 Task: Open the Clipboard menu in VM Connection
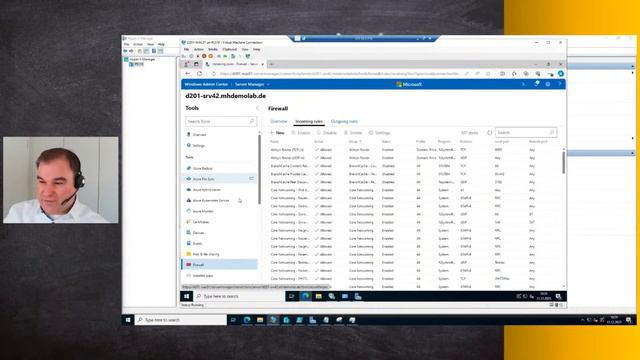(229, 49)
